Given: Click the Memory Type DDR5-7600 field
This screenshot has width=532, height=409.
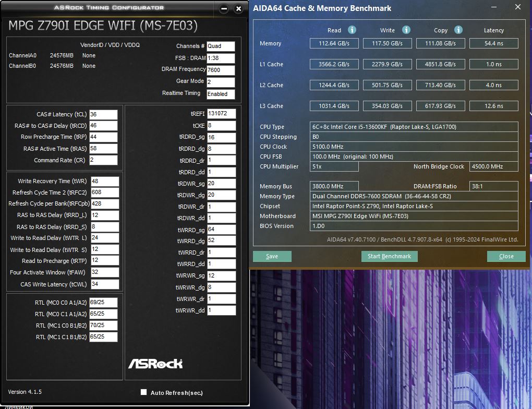Looking at the screenshot, I should (x=414, y=196).
